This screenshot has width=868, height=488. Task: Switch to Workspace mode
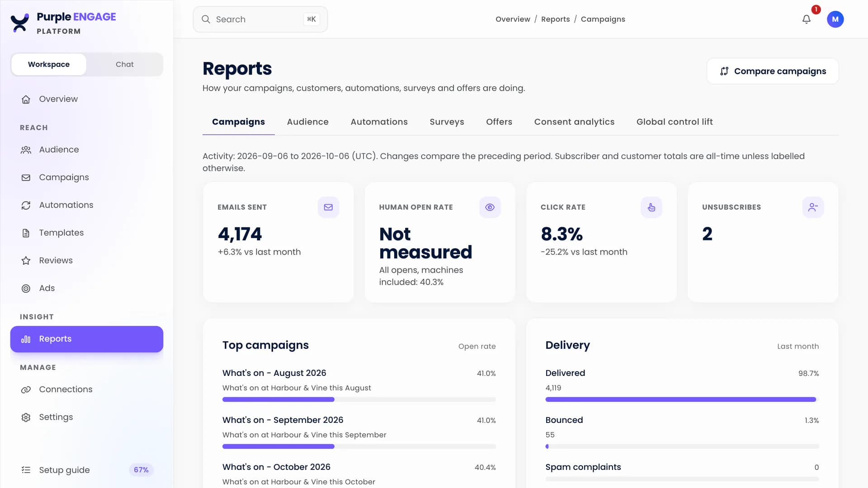[x=49, y=64]
